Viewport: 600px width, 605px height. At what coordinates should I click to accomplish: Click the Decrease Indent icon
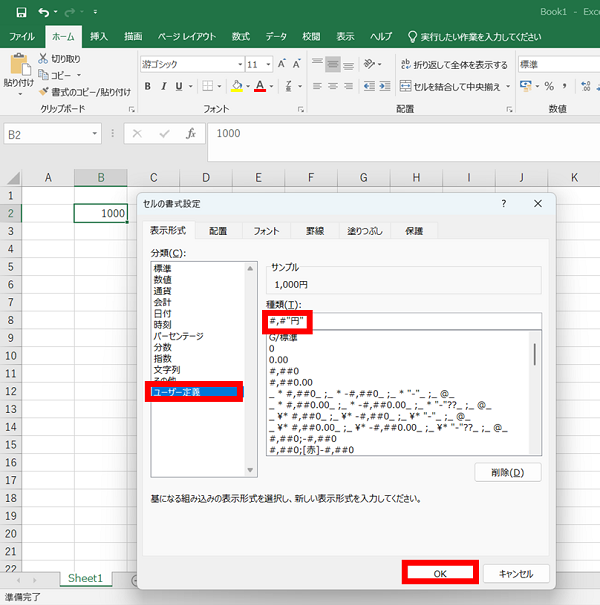369,86
